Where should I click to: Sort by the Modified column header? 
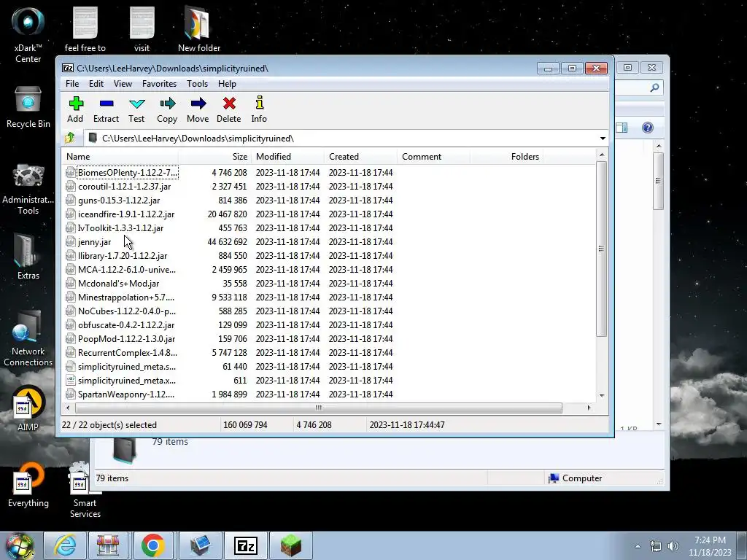(x=287, y=157)
